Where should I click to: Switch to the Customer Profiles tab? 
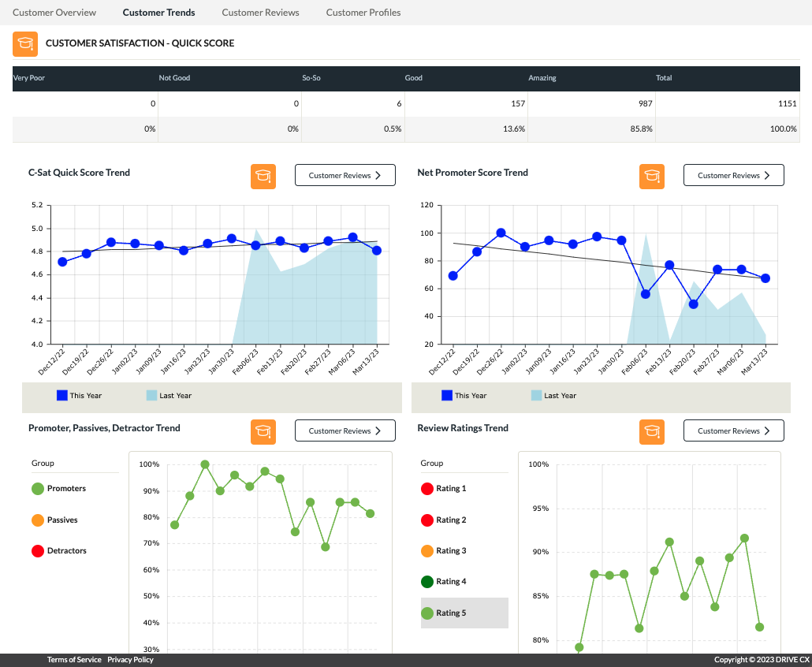363,13
